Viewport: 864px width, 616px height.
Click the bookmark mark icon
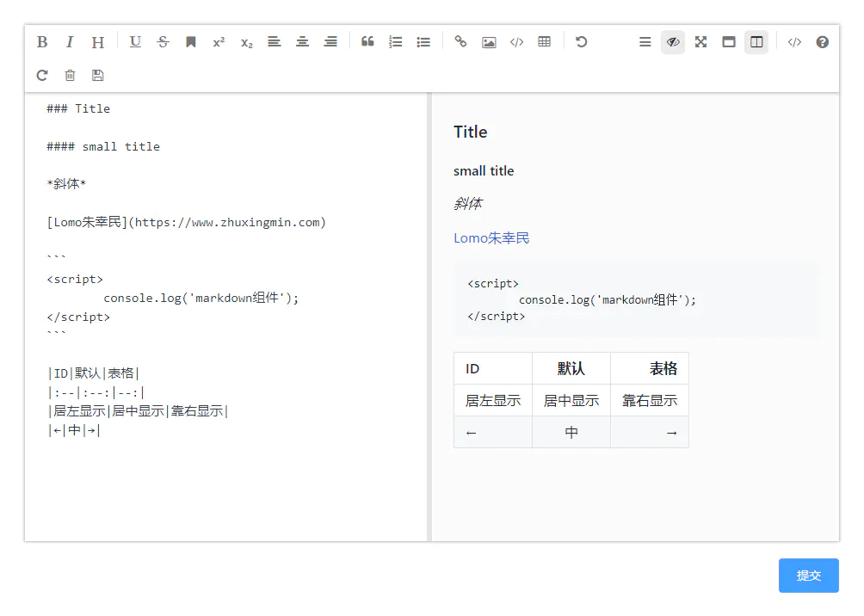point(191,42)
